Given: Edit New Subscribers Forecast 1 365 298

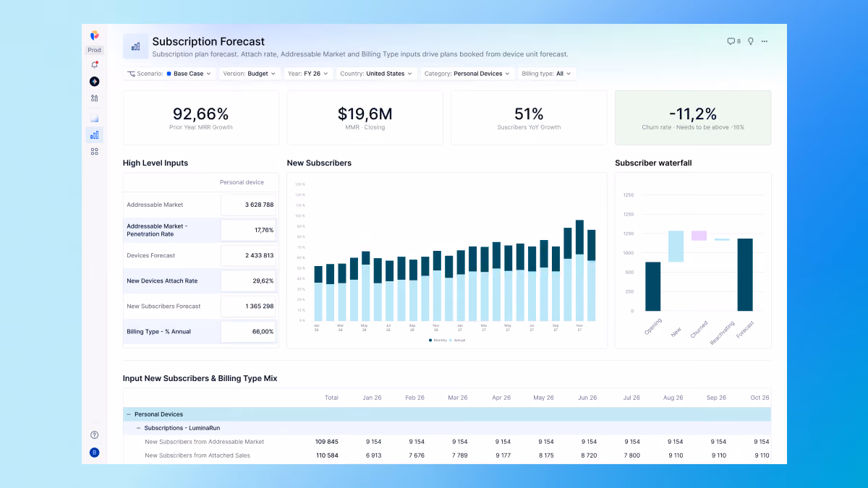Looking at the screenshot, I should coord(248,306).
